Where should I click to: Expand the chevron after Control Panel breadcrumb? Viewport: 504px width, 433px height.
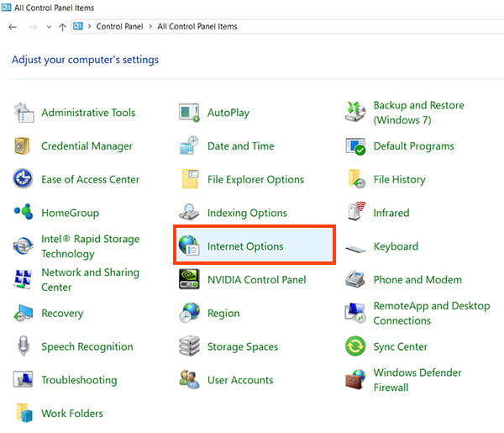(151, 27)
